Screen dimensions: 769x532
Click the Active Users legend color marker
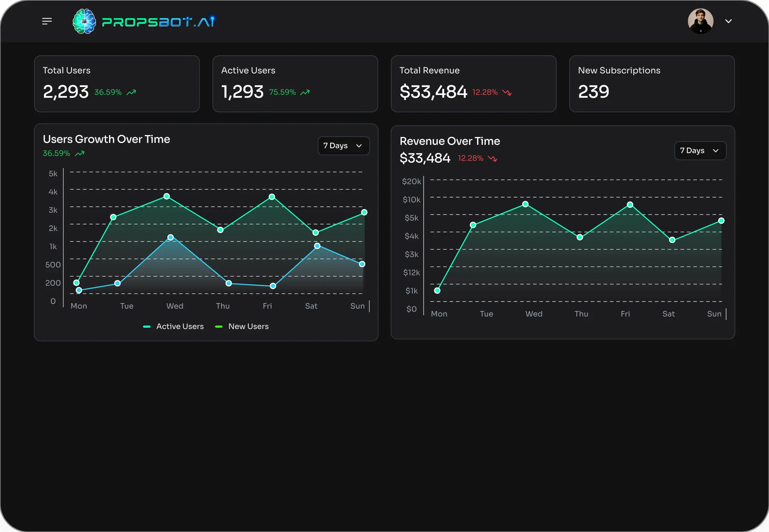[147, 327]
